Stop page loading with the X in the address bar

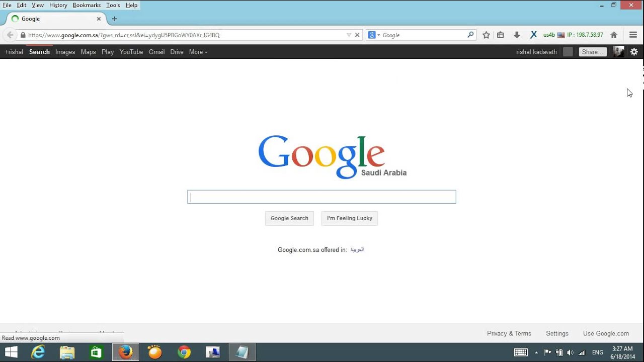(x=357, y=35)
